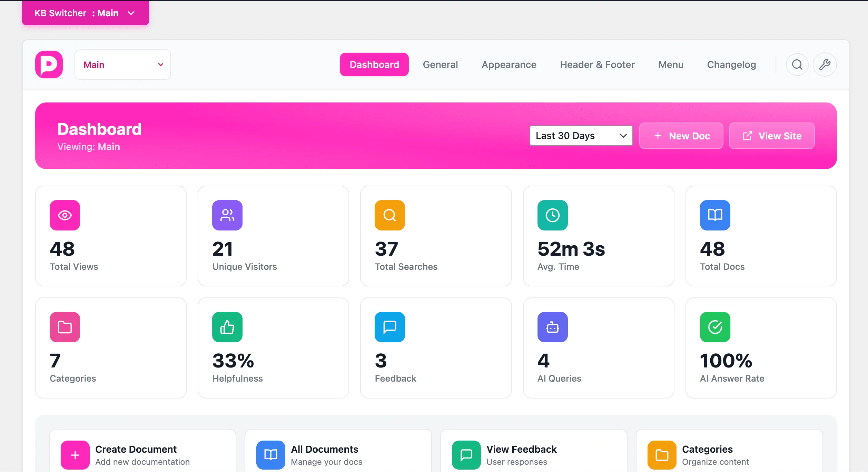This screenshot has height=472, width=868.
Task: Open the search tool in the top navigation
Action: pos(797,64)
